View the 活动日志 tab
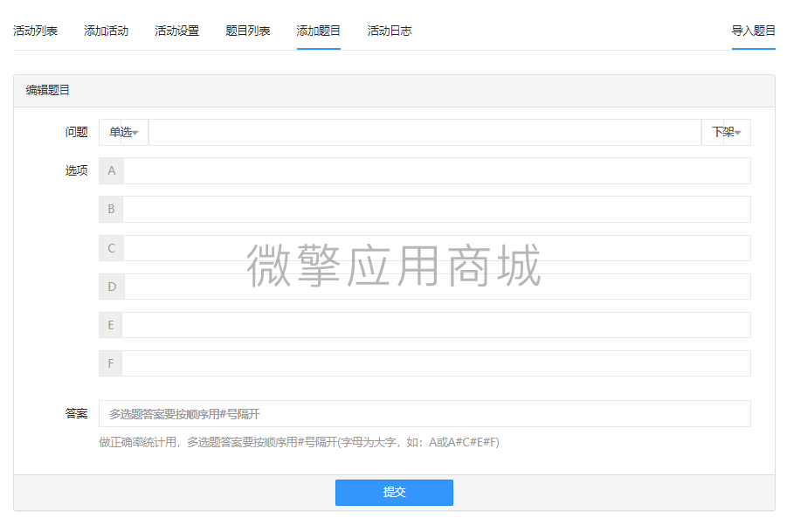787x532 pixels. pos(390,31)
